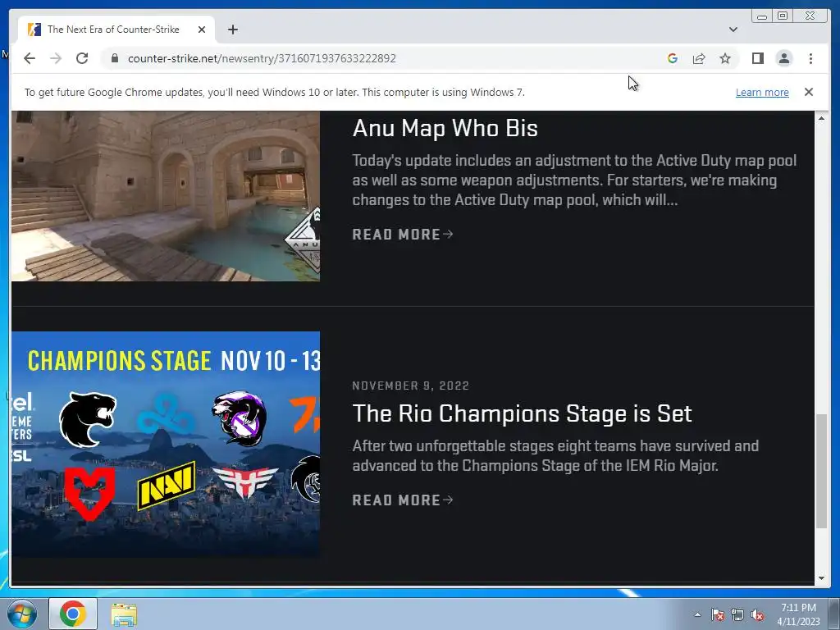Reload the current page

[x=82, y=58]
